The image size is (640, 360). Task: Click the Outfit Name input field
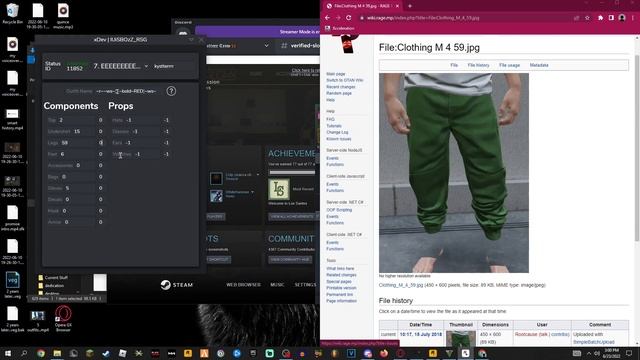[127, 91]
